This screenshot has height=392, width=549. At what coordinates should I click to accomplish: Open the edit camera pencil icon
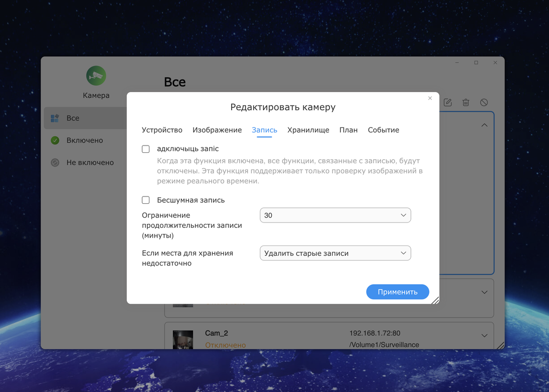tap(448, 102)
